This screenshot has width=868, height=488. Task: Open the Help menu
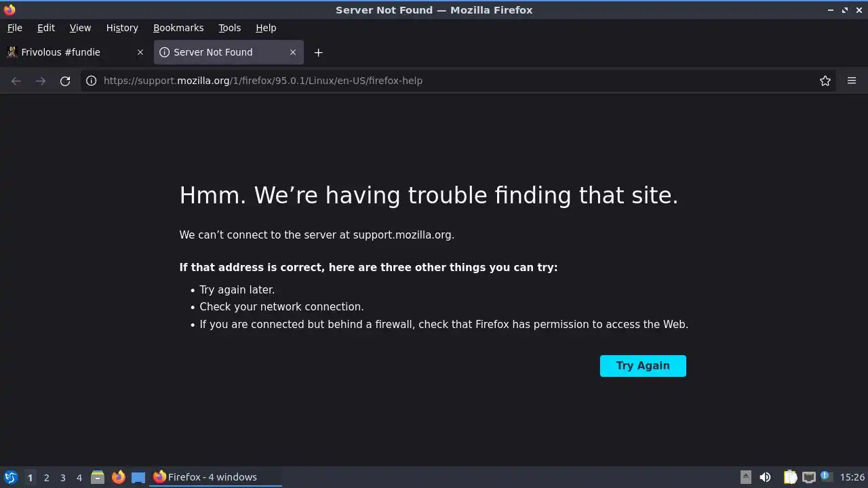pyautogui.click(x=266, y=28)
